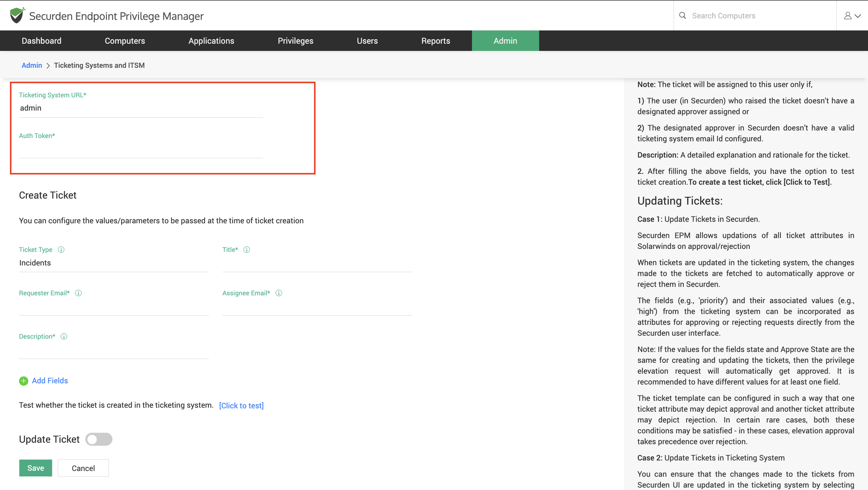Click the Updating Tickets heading
The height and width of the screenshot is (490, 868).
(680, 201)
